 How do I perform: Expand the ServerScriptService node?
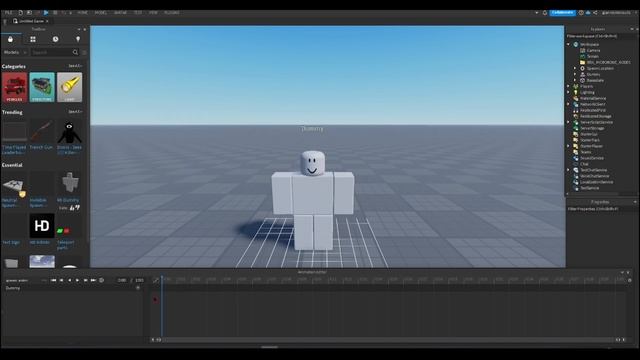click(568, 122)
